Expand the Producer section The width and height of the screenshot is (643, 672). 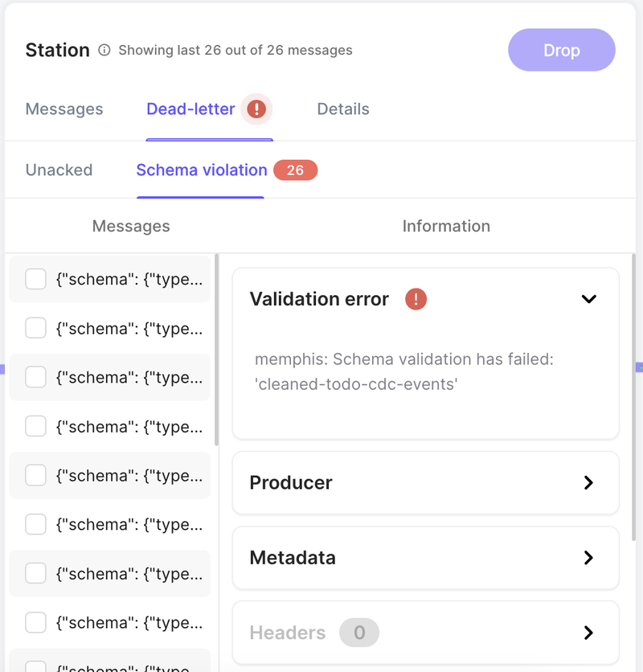[588, 482]
